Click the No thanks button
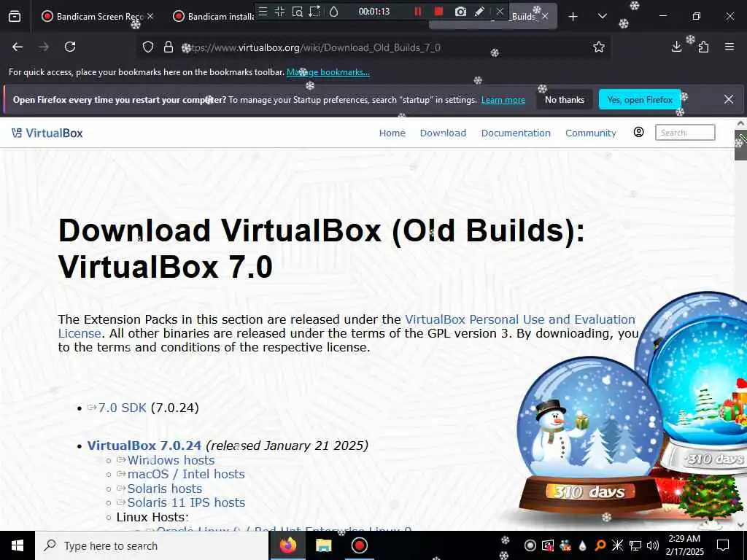The image size is (747, 560). 565,99
